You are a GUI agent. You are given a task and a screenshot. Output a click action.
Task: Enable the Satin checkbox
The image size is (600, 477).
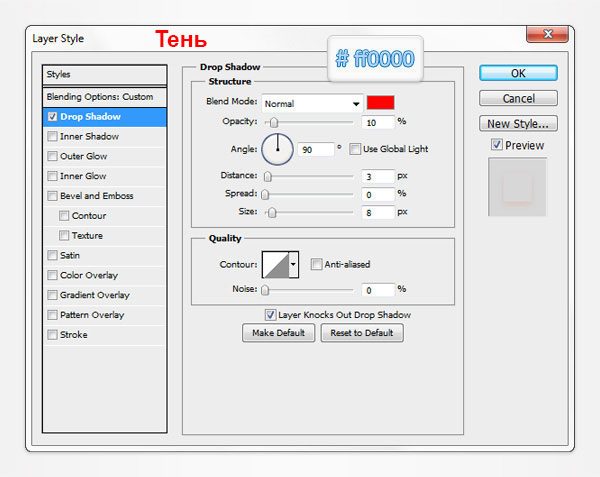(x=52, y=256)
